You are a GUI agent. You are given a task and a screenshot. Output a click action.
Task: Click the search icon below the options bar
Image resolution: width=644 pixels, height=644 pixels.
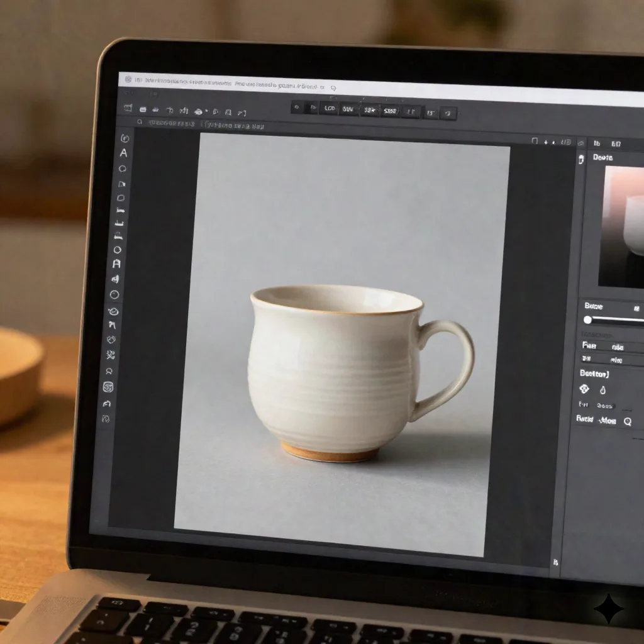pyautogui.click(x=140, y=122)
